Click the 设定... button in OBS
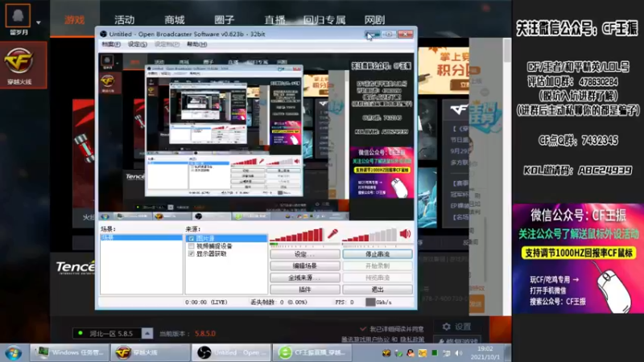644x362 pixels. tap(305, 254)
